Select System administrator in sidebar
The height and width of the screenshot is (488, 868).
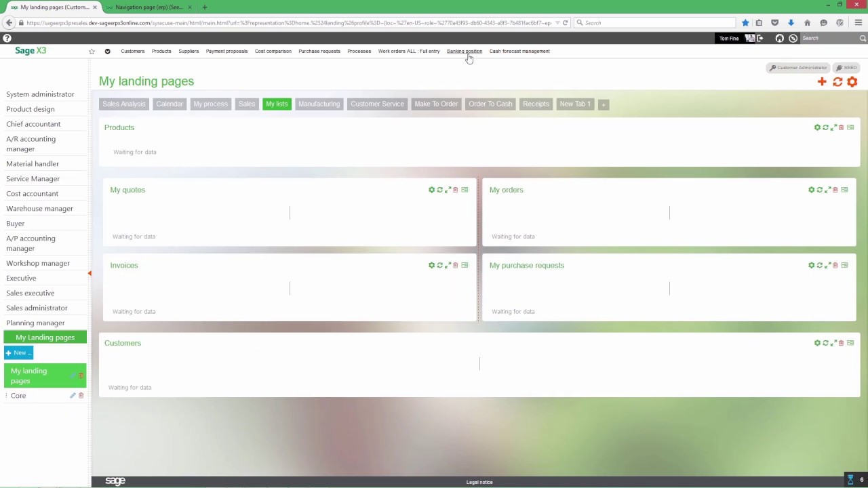[x=40, y=94]
